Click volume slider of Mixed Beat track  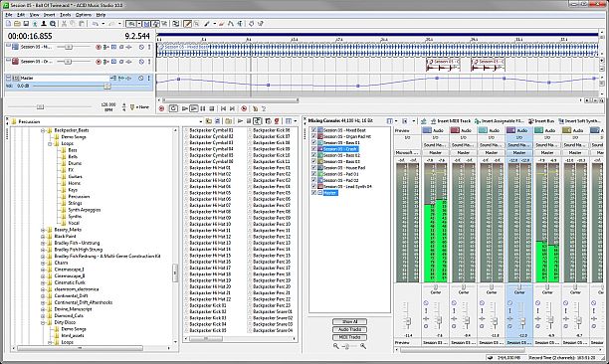69,47
